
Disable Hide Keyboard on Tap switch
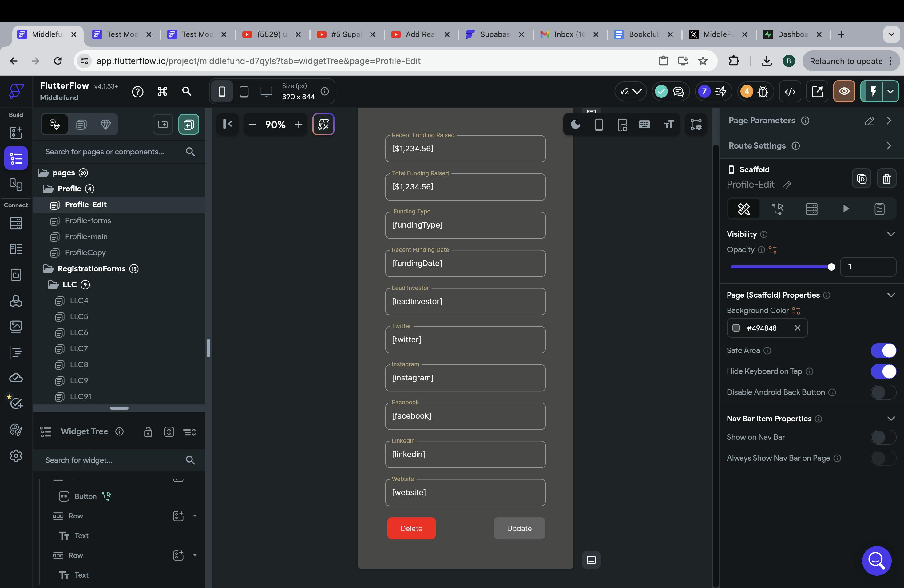point(883,371)
